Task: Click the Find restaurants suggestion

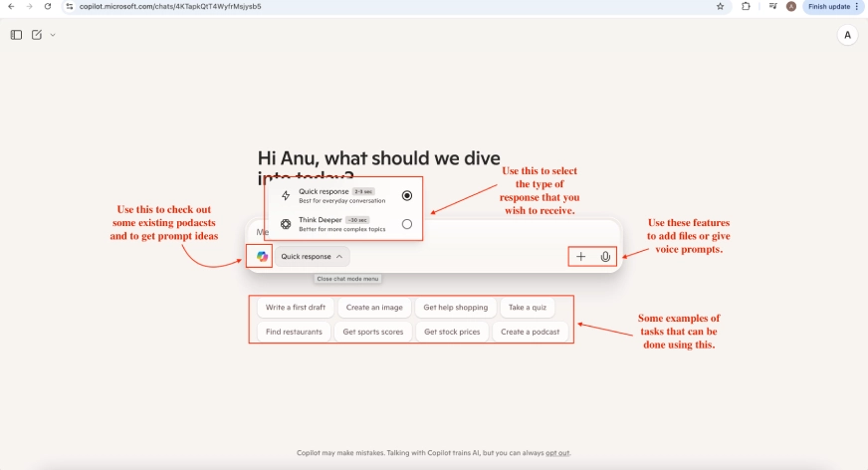Action: pos(294,332)
